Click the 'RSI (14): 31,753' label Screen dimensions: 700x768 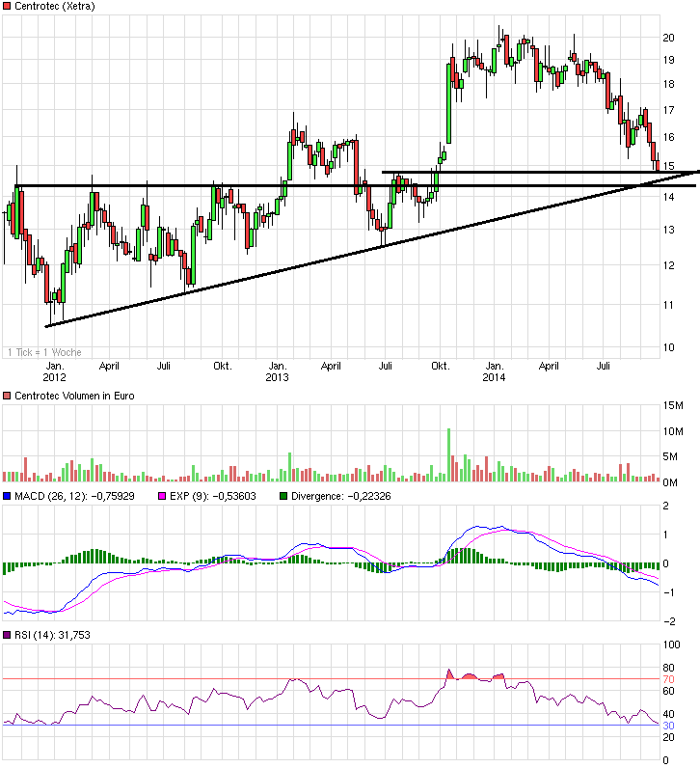pyautogui.click(x=52, y=635)
